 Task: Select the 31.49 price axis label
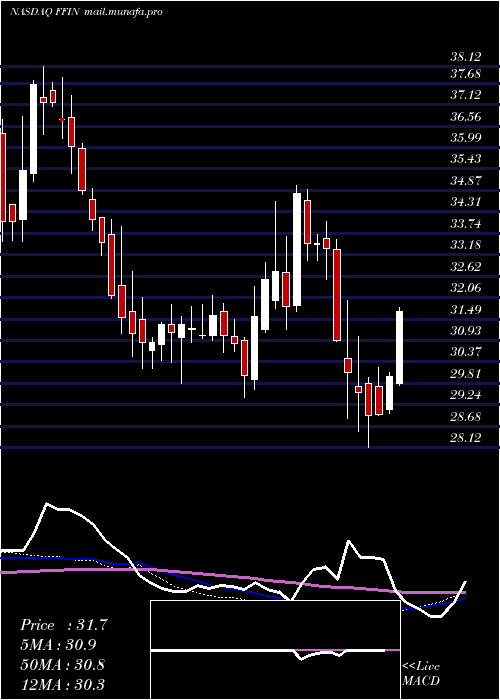coord(466,309)
